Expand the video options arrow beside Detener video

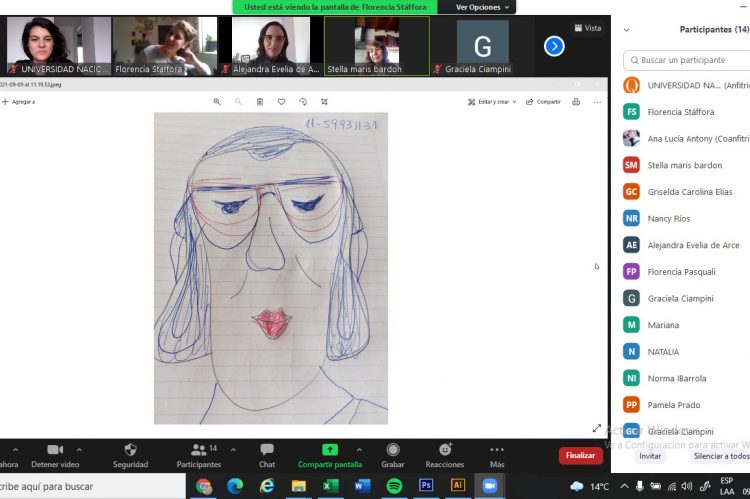[x=79, y=450]
